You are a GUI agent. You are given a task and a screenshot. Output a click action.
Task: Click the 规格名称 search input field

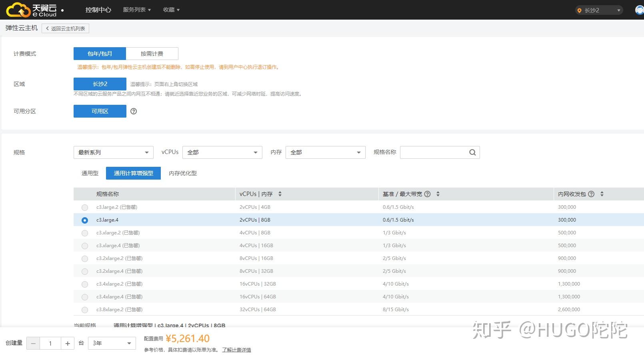coord(440,152)
